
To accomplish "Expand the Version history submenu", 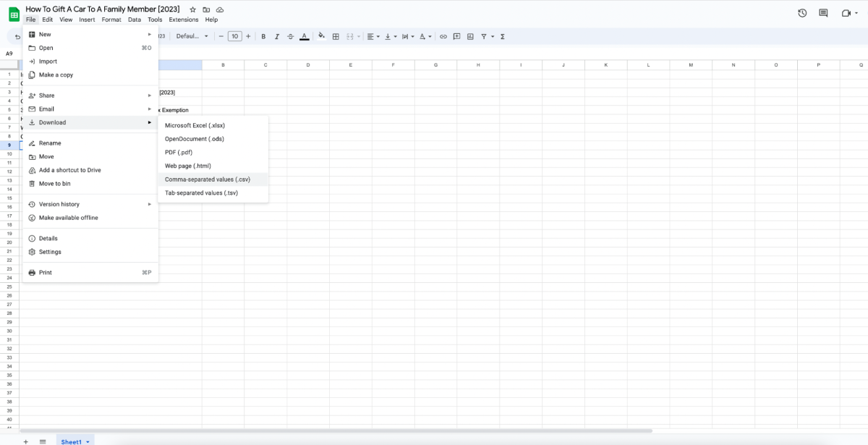I will tap(90, 204).
